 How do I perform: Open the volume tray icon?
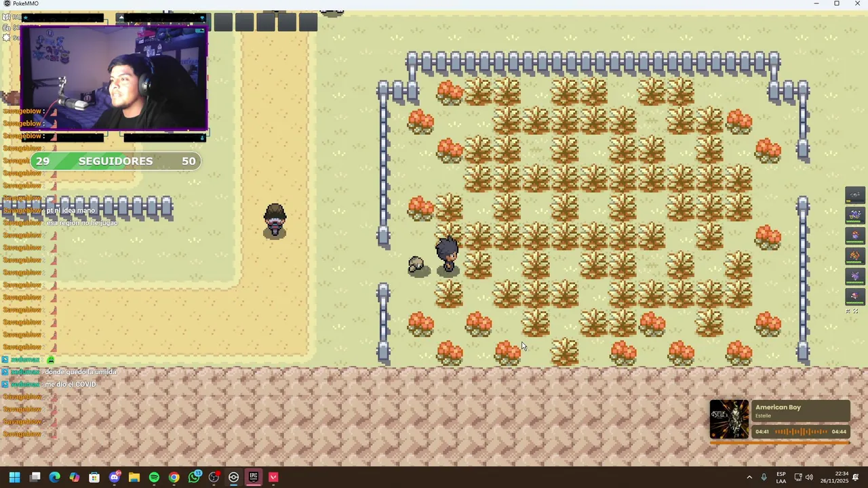click(x=809, y=477)
